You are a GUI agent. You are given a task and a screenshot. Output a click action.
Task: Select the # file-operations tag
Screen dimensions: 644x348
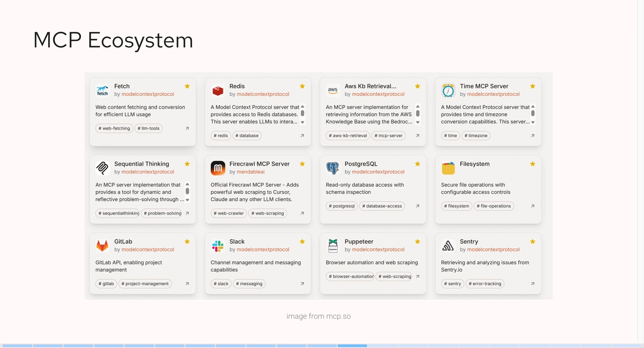pyautogui.click(x=494, y=206)
